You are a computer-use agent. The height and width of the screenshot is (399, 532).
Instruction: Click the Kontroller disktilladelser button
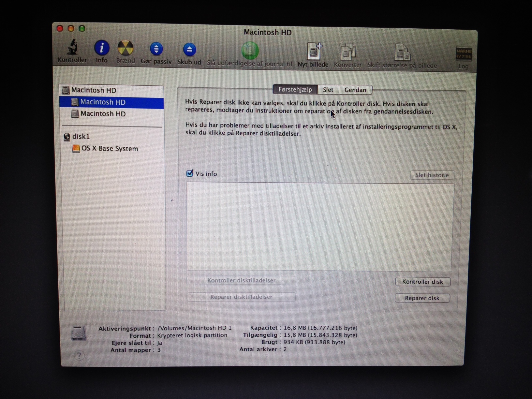(x=241, y=280)
